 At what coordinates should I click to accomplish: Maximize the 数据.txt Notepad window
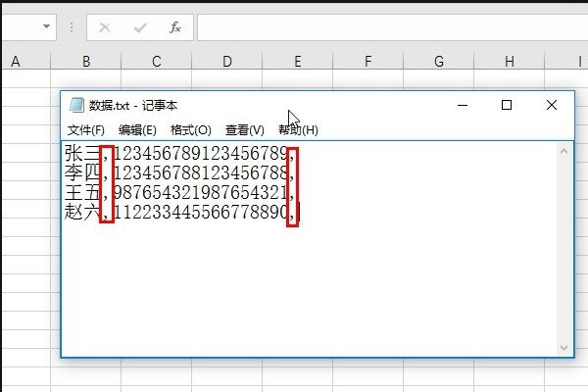coord(507,105)
